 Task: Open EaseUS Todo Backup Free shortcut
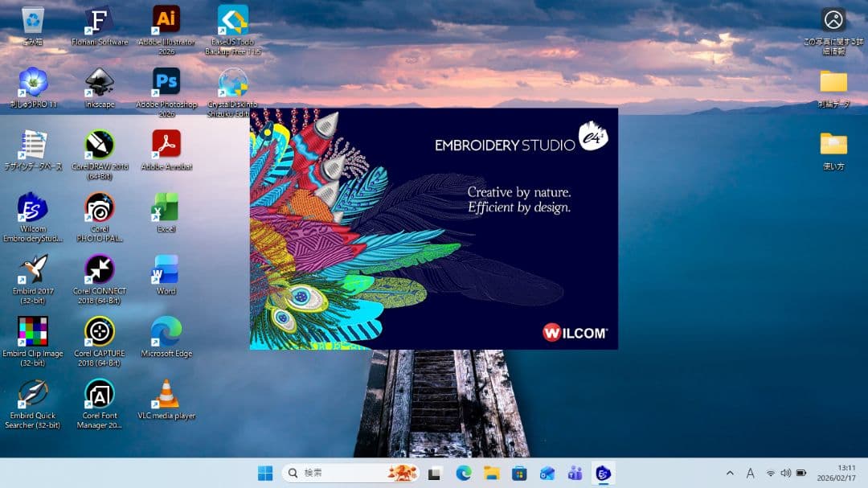coord(232,30)
